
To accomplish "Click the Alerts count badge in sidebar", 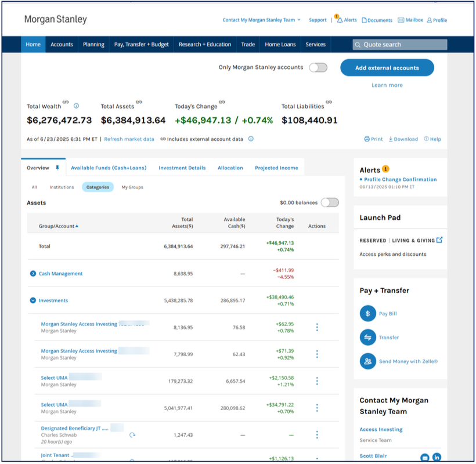I will click(385, 169).
